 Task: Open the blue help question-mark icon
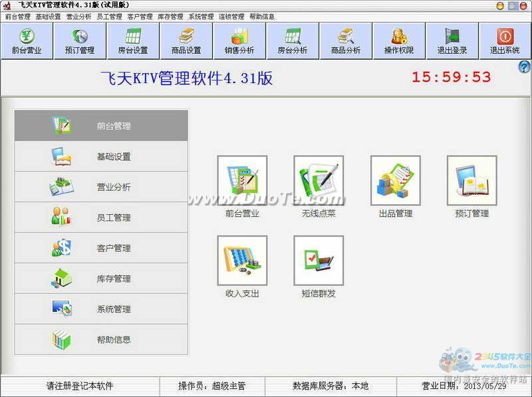point(525,66)
